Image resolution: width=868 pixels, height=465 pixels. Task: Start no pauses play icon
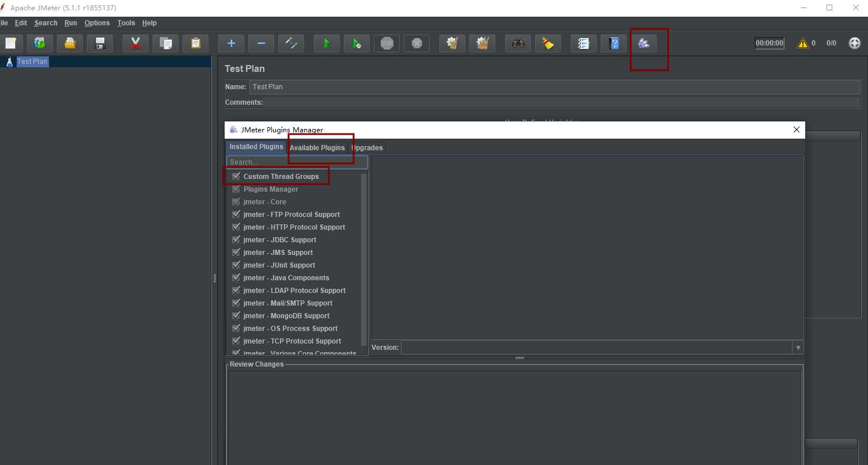click(x=357, y=43)
